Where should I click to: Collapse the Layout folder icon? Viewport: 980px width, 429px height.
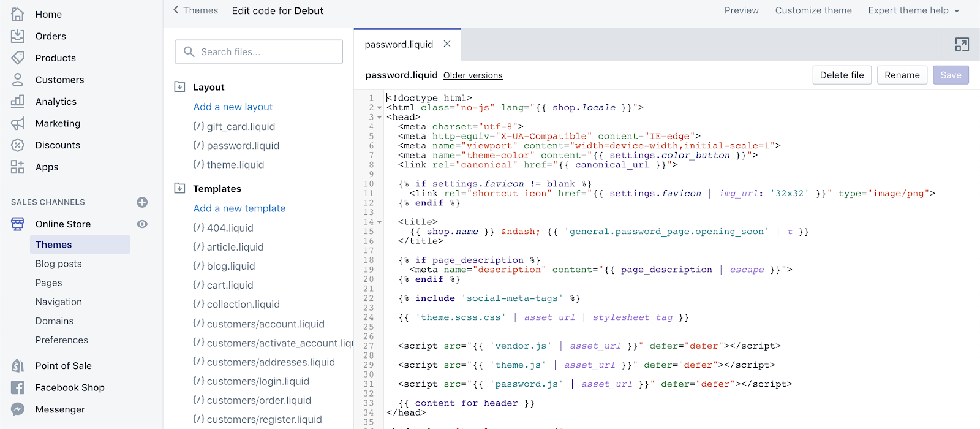coord(180,87)
